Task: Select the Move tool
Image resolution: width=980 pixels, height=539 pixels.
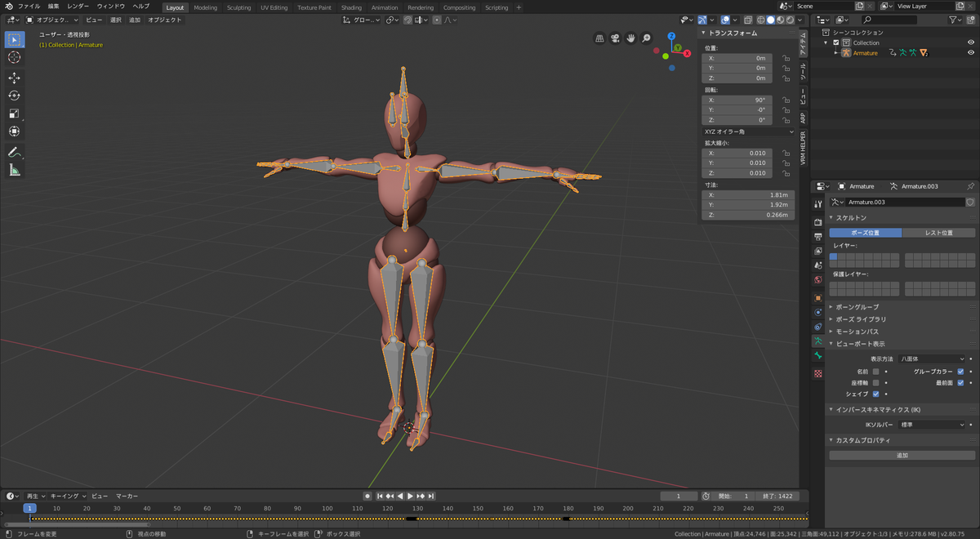Action: (x=14, y=78)
